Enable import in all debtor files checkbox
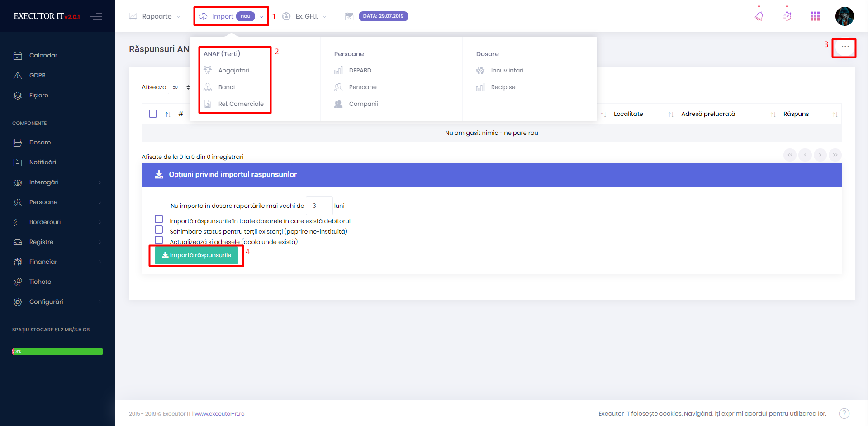This screenshot has width=868, height=426. click(159, 219)
